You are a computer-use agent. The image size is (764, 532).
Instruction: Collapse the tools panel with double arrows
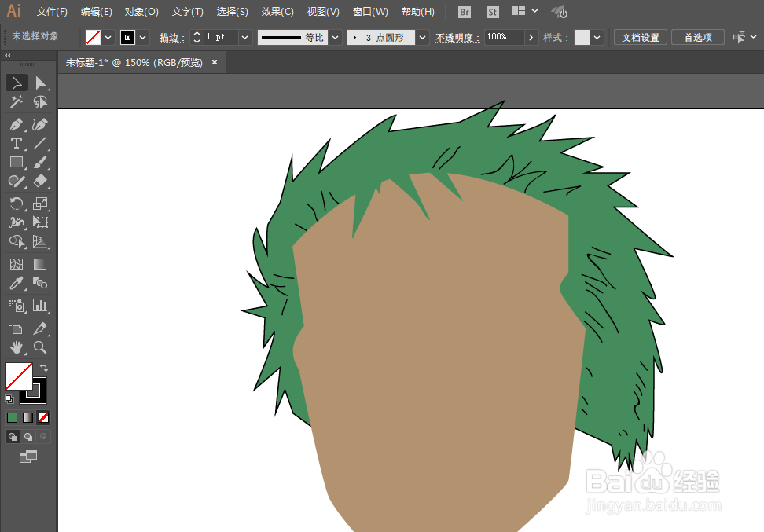point(7,56)
